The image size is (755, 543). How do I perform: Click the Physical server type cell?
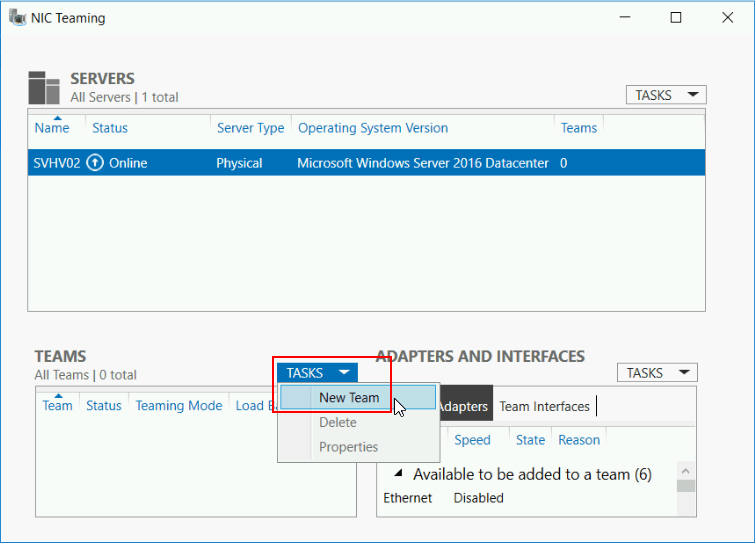pos(239,163)
